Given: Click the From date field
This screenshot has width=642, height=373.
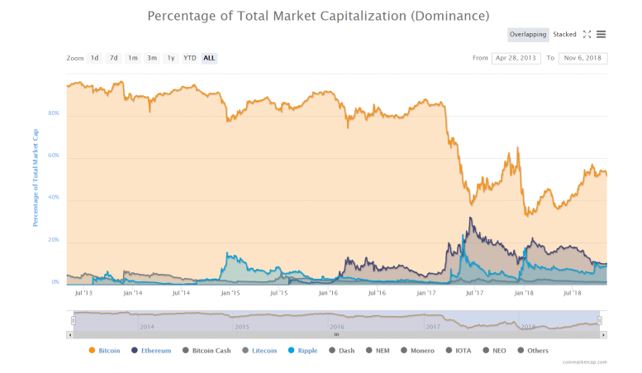Looking at the screenshot, I should (516, 58).
